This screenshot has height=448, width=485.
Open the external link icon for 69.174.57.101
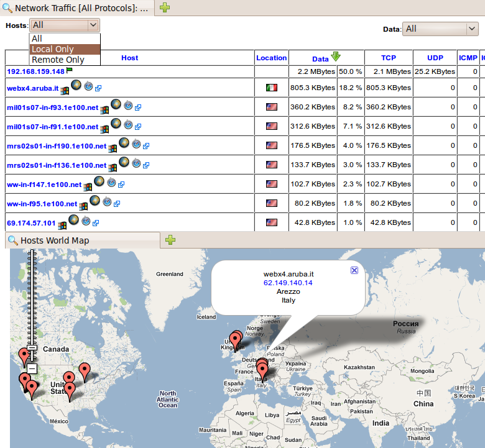(x=96, y=222)
